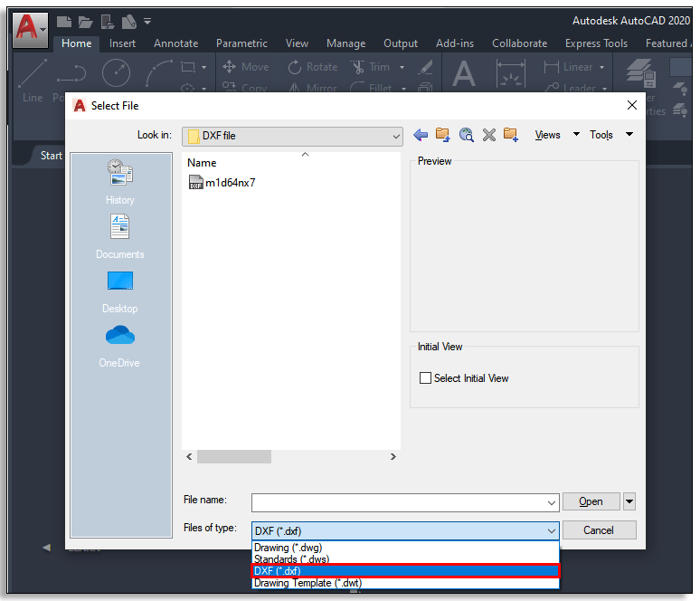Sort by the Name column header
Image resolution: width=700 pixels, height=601 pixels.
[x=202, y=163]
